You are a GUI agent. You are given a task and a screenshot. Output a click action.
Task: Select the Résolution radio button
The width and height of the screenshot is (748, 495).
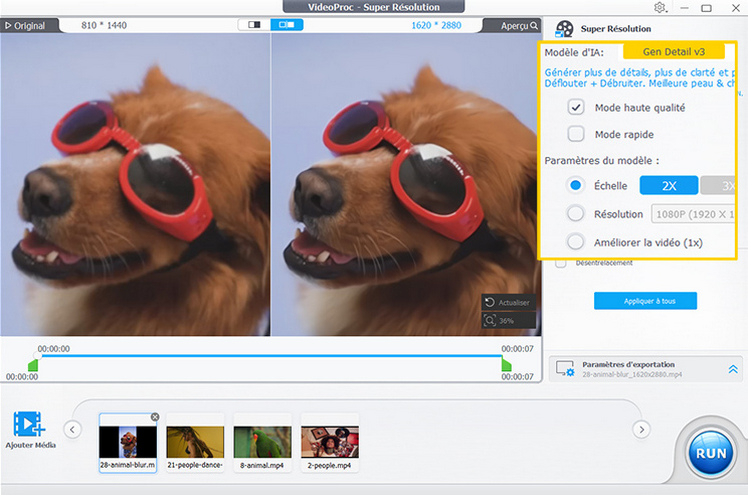pyautogui.click(x=576, y=214)
